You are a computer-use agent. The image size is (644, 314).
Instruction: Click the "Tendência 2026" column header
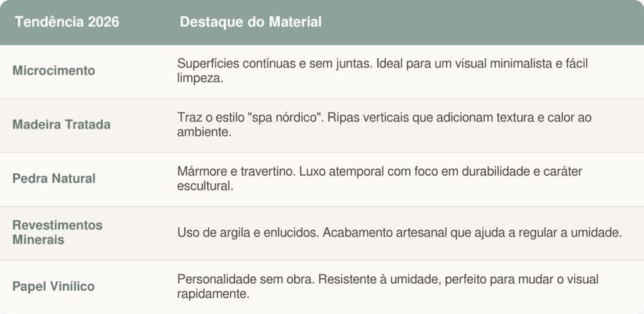pyautogui.click(x=67, y=22)
